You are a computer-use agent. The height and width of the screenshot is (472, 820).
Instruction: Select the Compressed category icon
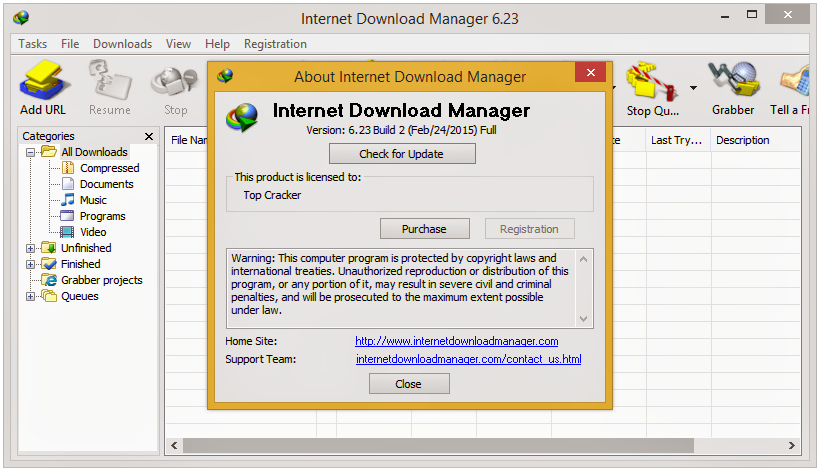tap(68, 168)
